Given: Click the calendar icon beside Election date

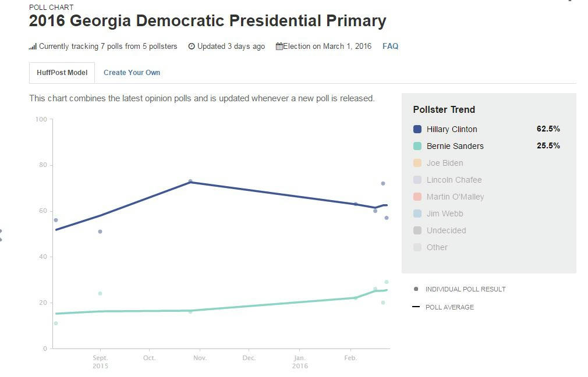Looking at the screenshot, I should coord(279,47).
